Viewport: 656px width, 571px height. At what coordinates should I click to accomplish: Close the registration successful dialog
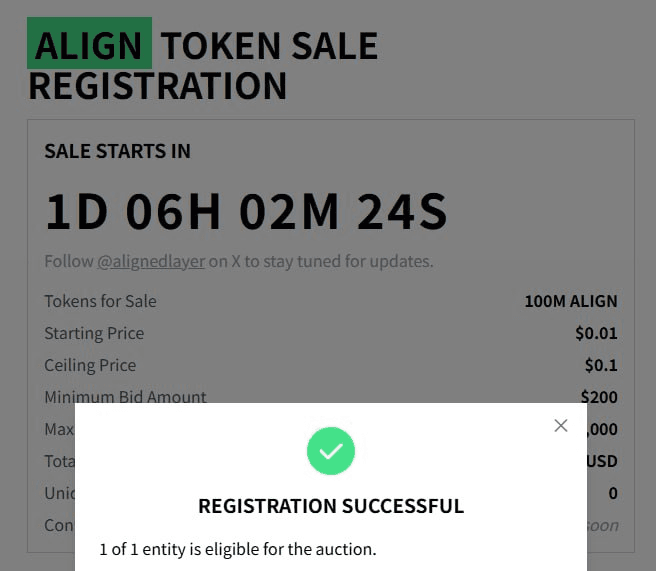(561, 426)
